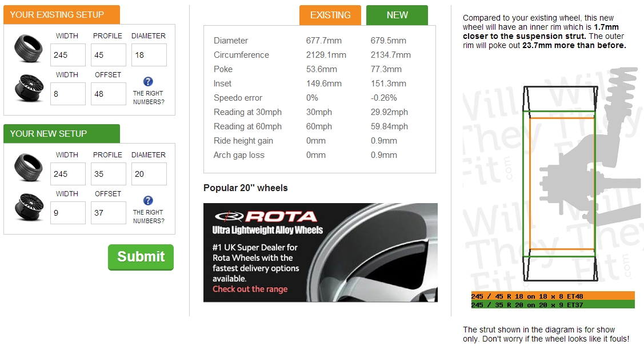Click the Rota logo in the advert

(266, 217)
